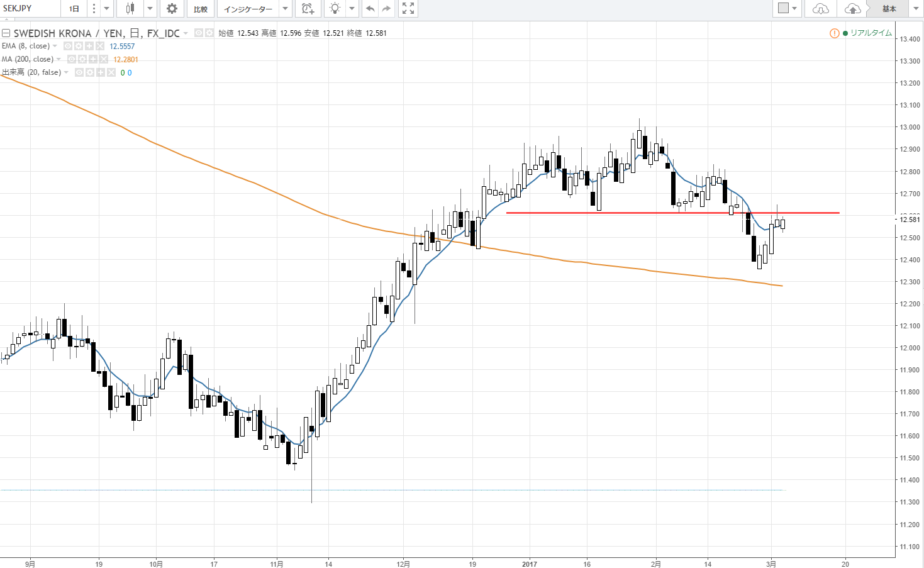Image resolution: width=924 pixels, height=568 pixels.
Task: Click the lightbulb ideas icon
Action: 335,9
